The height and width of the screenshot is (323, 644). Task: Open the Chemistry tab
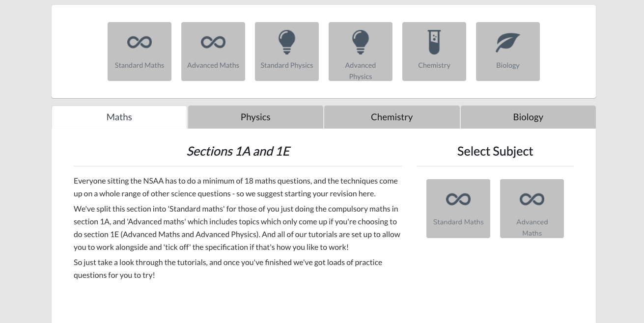click(392, 117)
